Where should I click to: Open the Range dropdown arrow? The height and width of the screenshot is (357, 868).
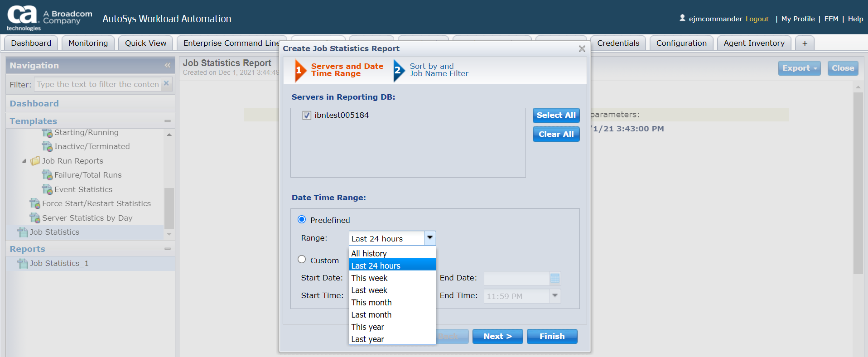pos(430,238)
